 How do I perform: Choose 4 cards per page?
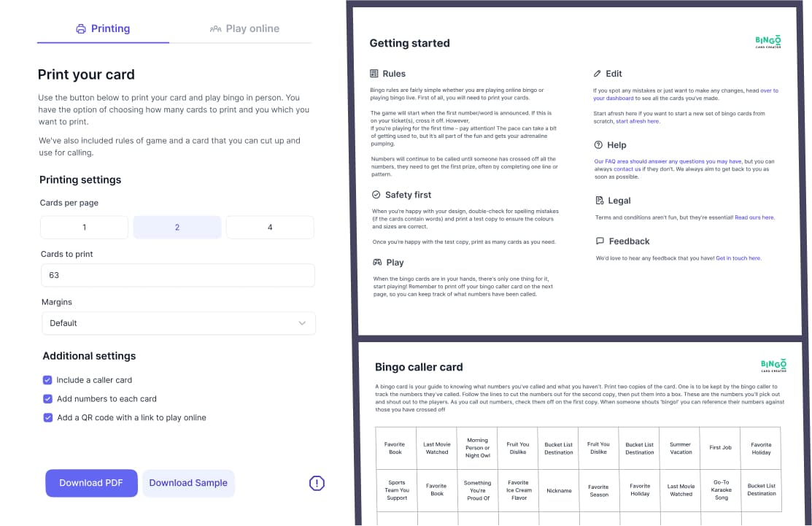tap(270, 228)
